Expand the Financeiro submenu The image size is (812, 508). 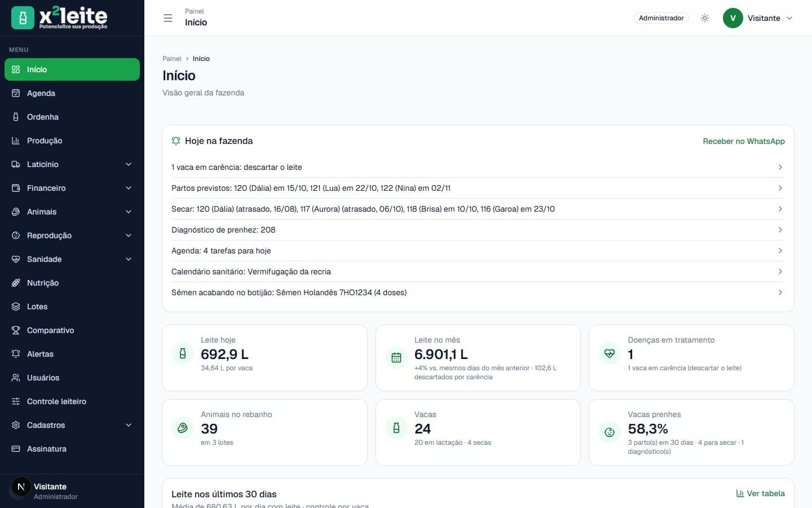tap(72, 188)
